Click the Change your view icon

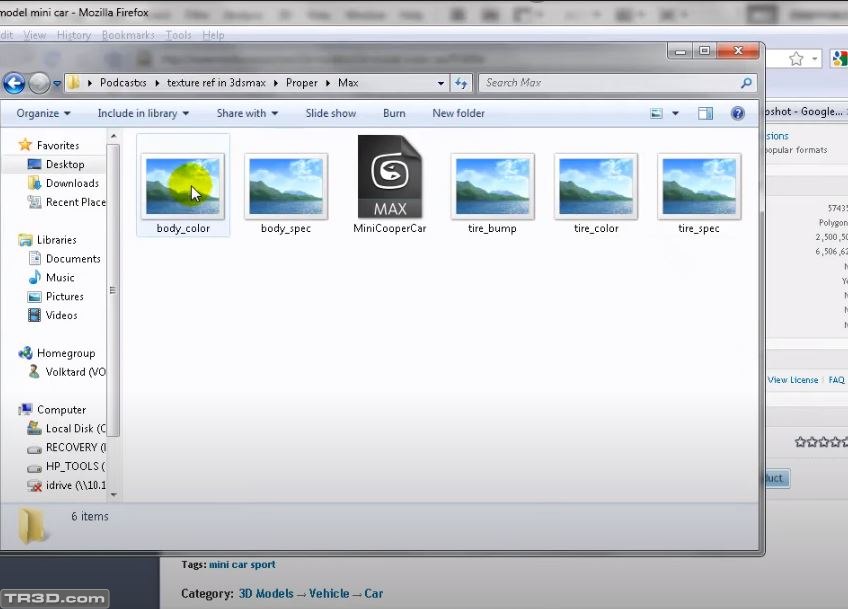[x=656, y=114]
